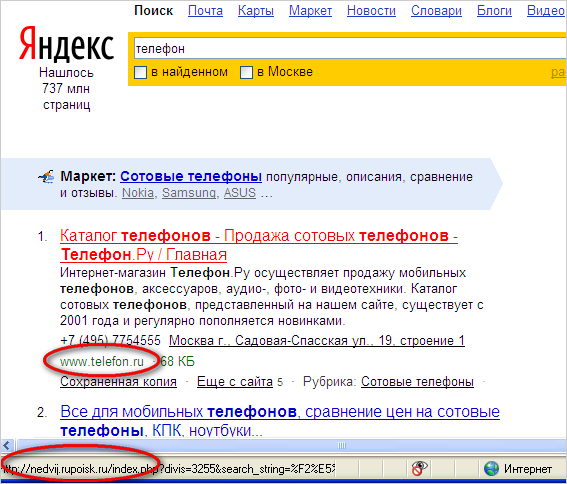Click the horizontal scrollbar left arrow

(7, 445)
